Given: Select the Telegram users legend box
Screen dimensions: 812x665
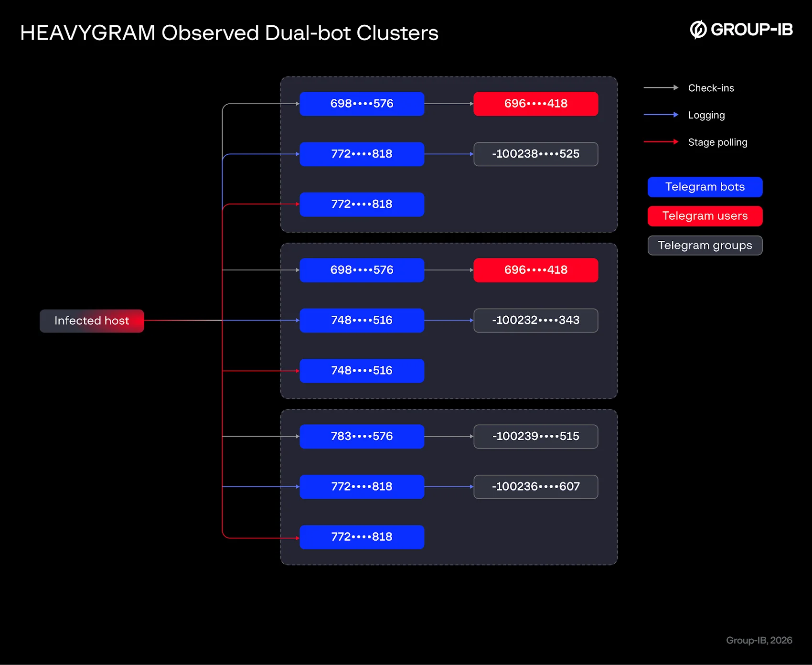Looking at the screenshot, I should coord(705,216).
